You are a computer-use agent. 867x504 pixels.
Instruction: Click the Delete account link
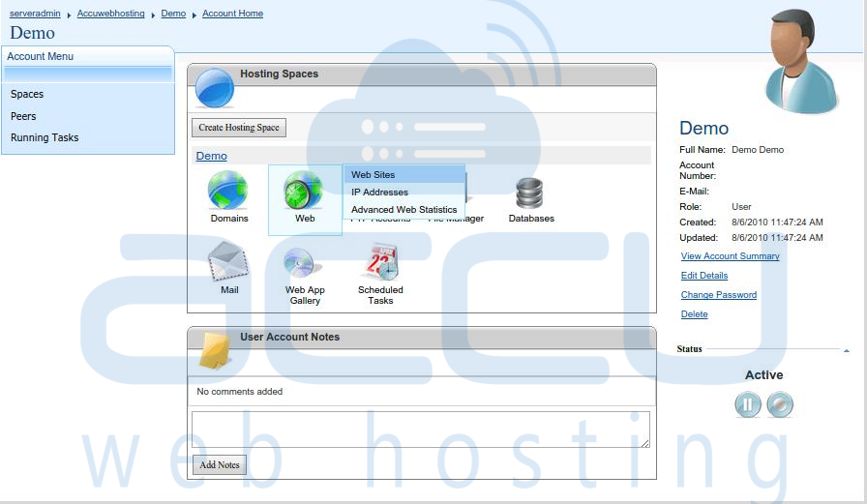[x=695, y=313]
